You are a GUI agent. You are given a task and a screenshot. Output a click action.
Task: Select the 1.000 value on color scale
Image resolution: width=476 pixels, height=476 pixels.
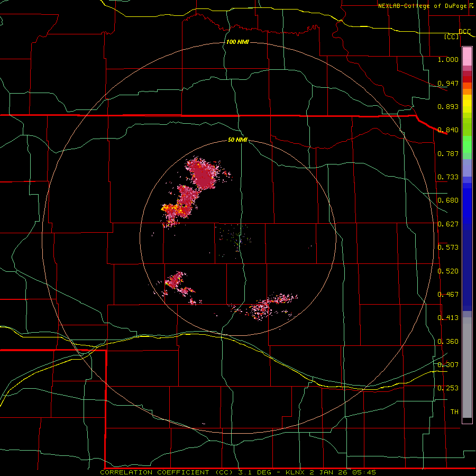coord(448,59)
